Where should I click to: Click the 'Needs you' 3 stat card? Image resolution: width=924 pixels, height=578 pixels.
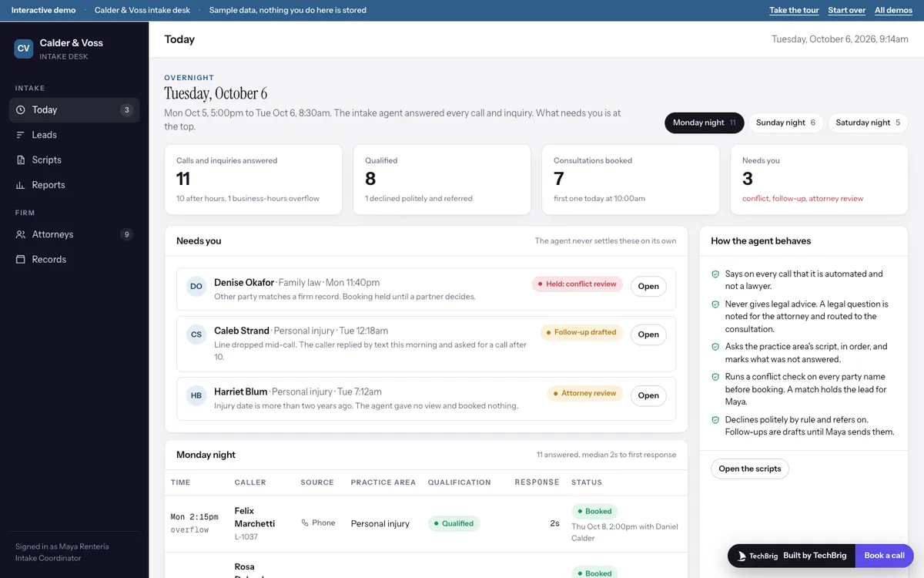819,180
